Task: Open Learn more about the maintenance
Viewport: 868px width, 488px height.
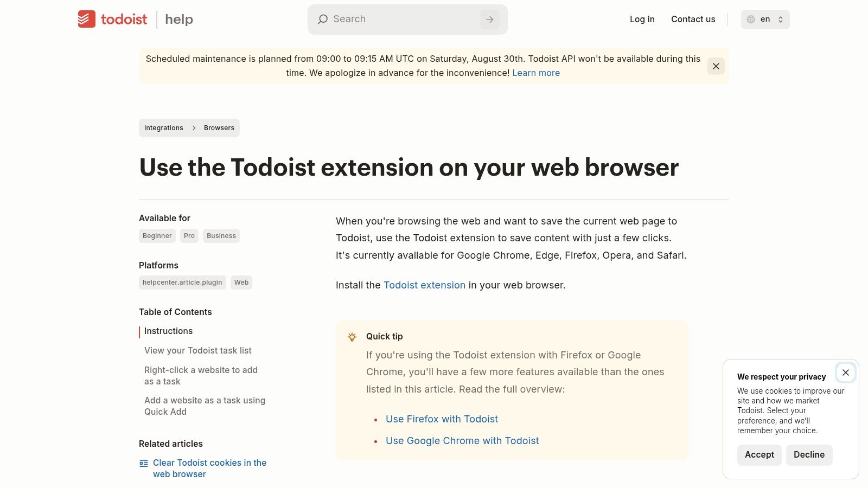Action: tap(535, 73)
